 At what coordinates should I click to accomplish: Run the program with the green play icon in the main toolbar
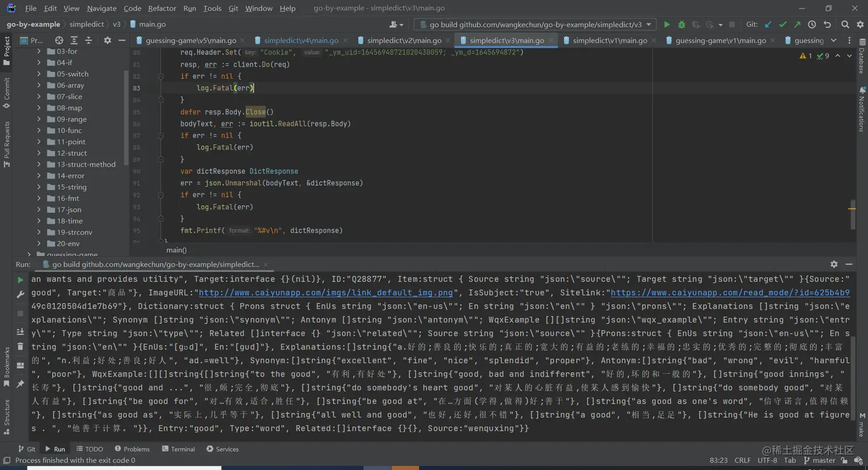[x=666, y=25]
